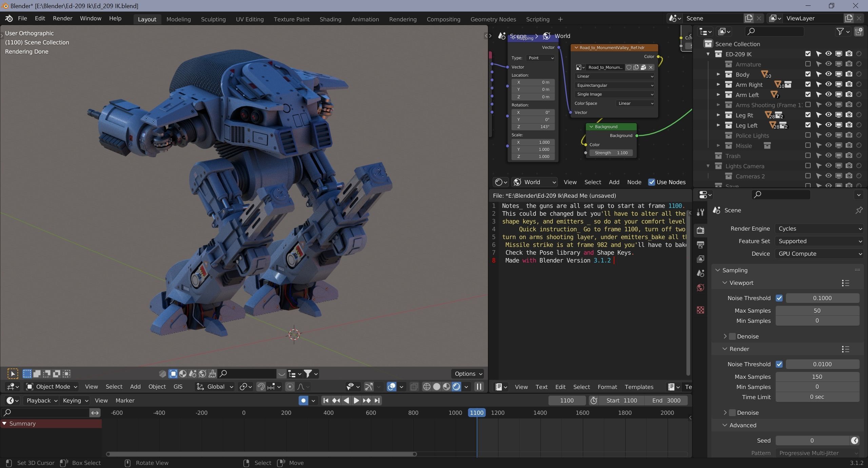
Task: Select wireframe viewport shading
Action: point(427,387)
